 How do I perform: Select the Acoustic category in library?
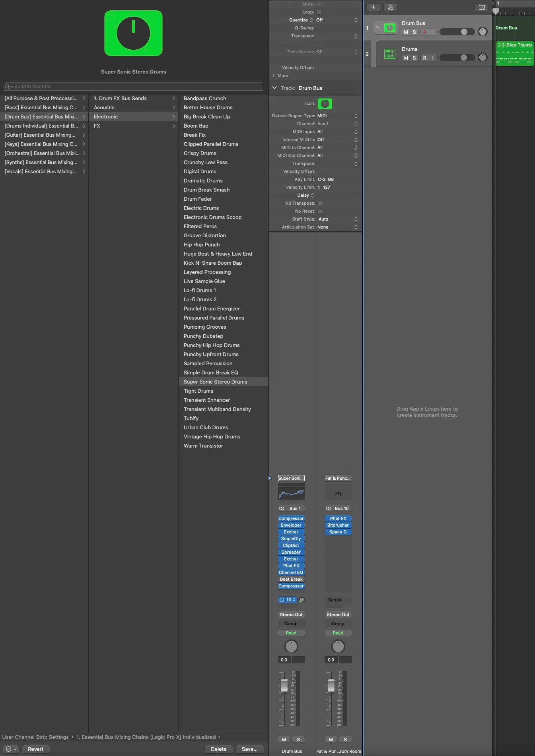pos(104,107)
